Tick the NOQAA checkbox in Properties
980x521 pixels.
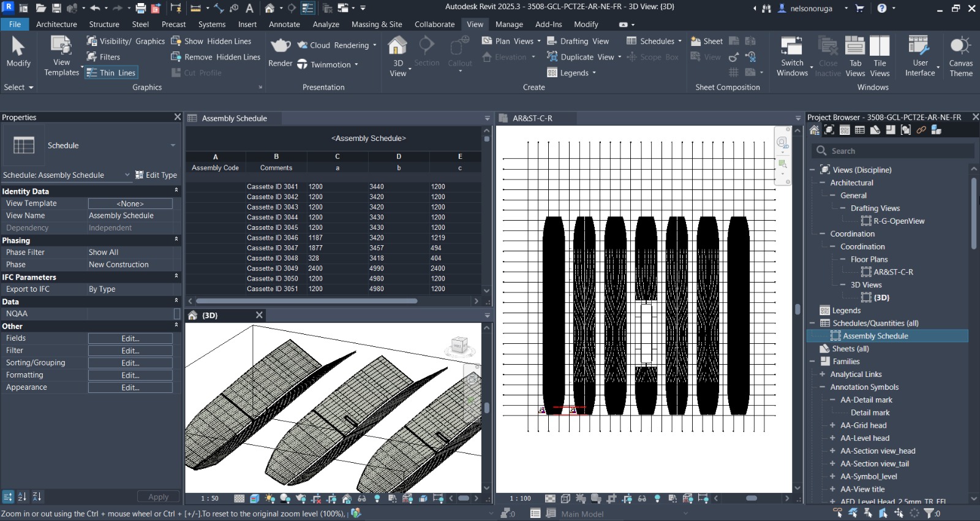click(177, 314)
